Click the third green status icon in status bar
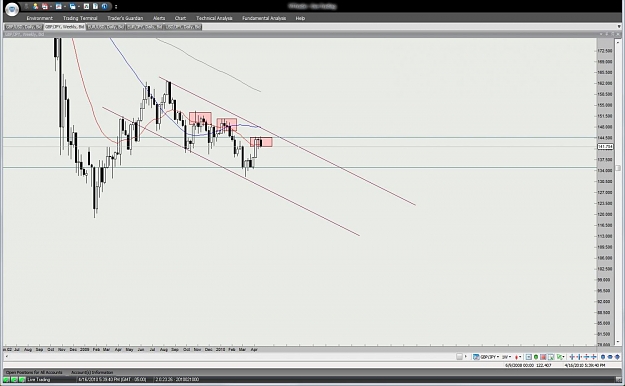The image size is (625, 386). [x=22, y=380]
